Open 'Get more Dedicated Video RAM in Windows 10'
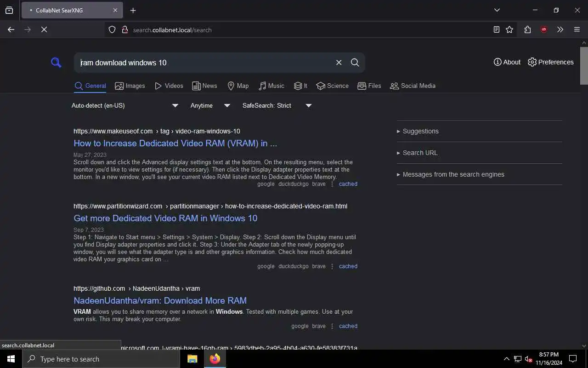 click(x=165, y=218)
